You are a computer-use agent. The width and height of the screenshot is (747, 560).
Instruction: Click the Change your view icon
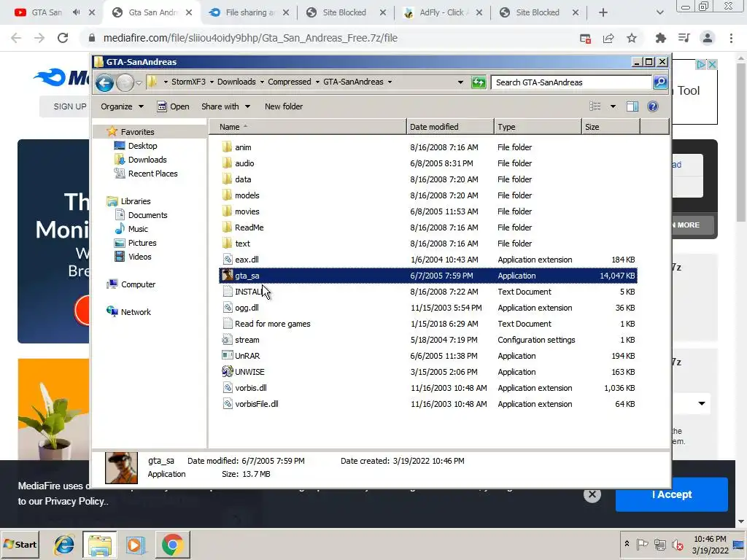point(595,106)
